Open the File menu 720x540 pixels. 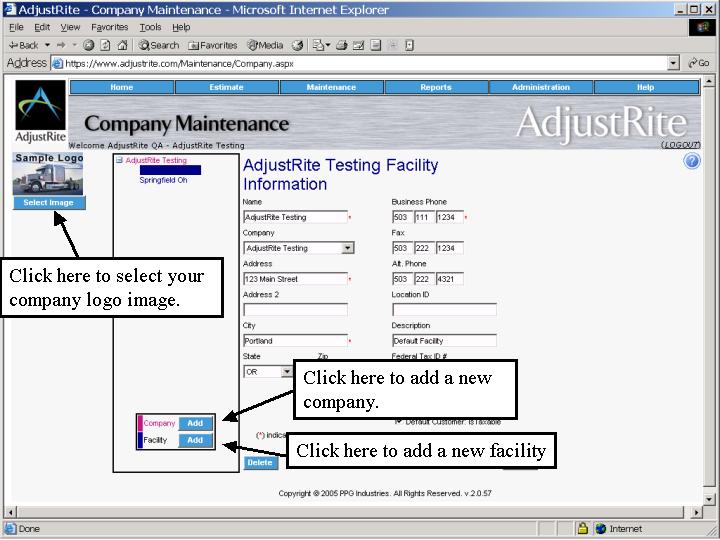(x=16, y=27)
